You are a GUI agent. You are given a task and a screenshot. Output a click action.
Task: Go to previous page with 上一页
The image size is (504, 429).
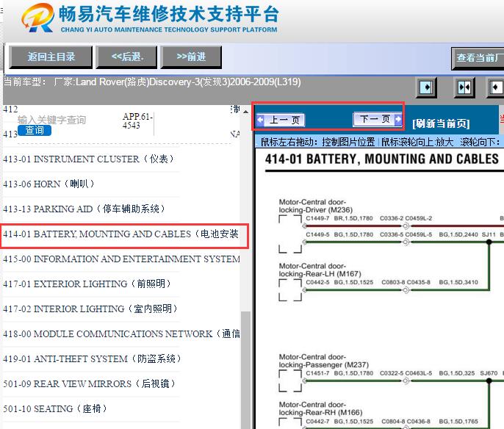(281, 120)
